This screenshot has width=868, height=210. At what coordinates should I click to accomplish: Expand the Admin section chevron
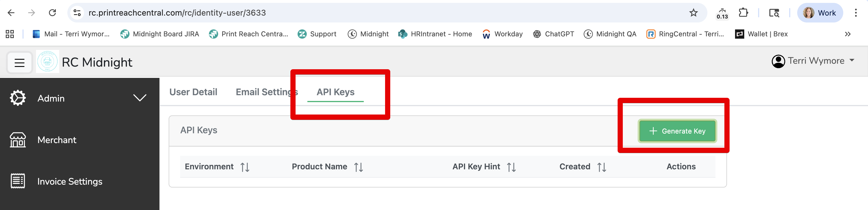point(140,98)
